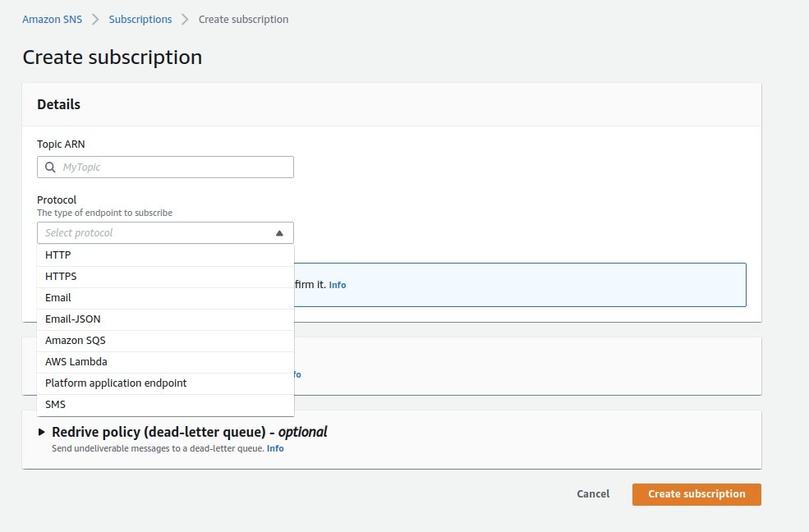Click the Create subscription breadcrumb text
The height and width of the screenshot is (532, 809).
pyautogui.click(x=244, y=20)
